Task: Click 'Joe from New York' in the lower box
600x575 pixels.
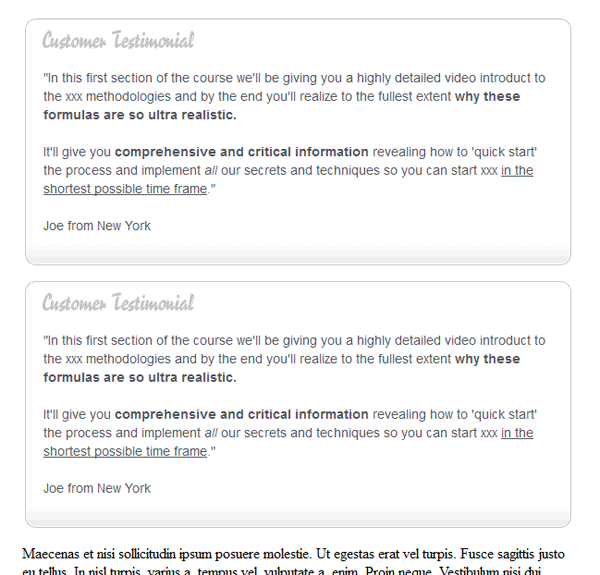Action: point(97,488)
